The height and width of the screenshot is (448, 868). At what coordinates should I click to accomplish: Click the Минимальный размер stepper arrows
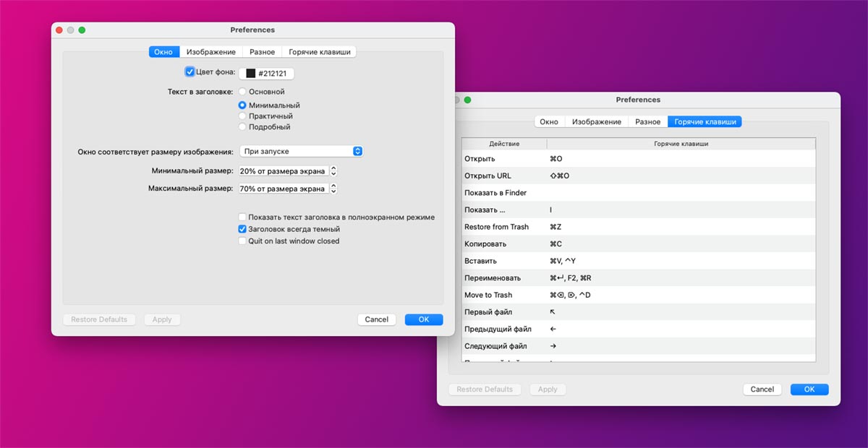(333, 171)
